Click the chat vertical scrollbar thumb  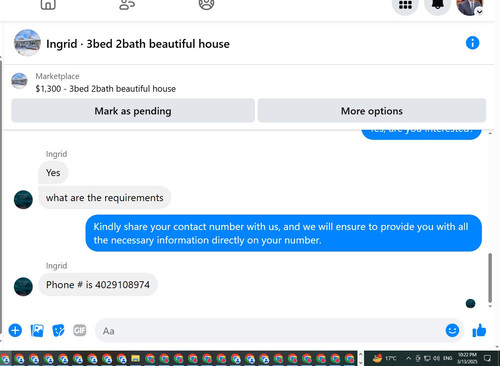[x=490, y=277]
